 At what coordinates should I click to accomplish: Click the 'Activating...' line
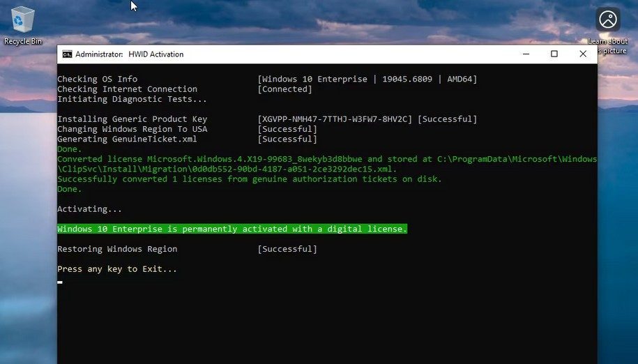point(89,209)
